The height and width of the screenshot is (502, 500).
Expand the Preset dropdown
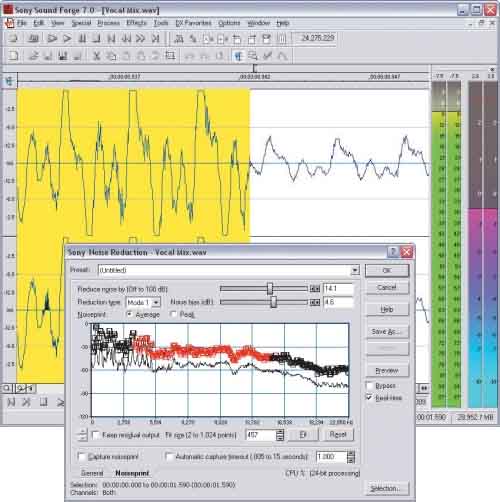pos(355,270)
